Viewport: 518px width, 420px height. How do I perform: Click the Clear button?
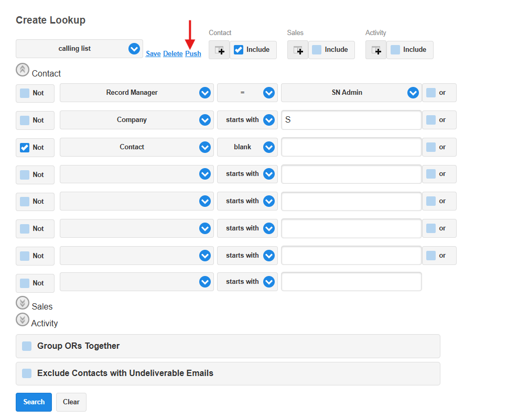point(71,402)
